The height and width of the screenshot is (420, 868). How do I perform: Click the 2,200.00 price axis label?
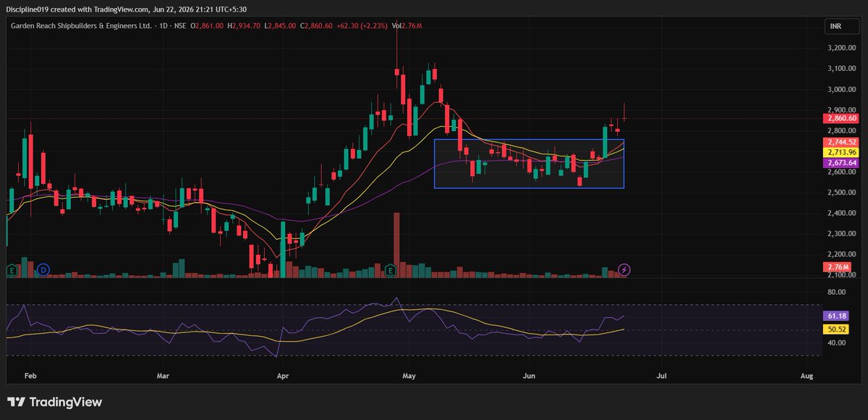click(x=843, y=254)
